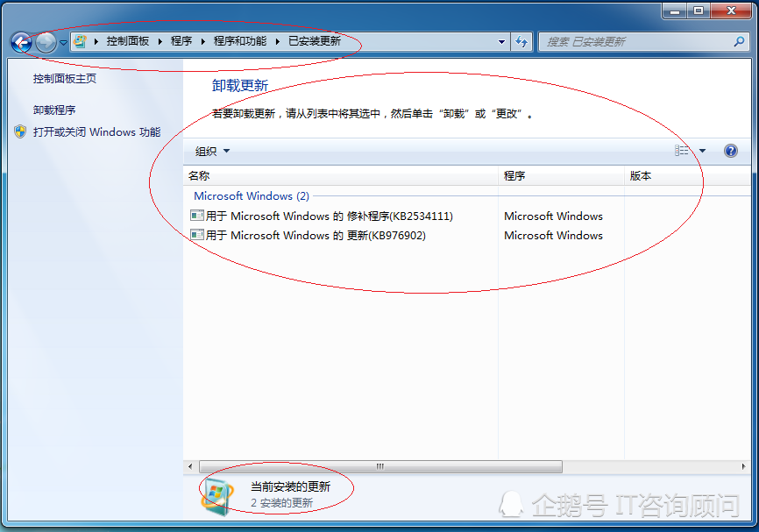Select 程序 in the address breadcrumb

pos(181,41)
